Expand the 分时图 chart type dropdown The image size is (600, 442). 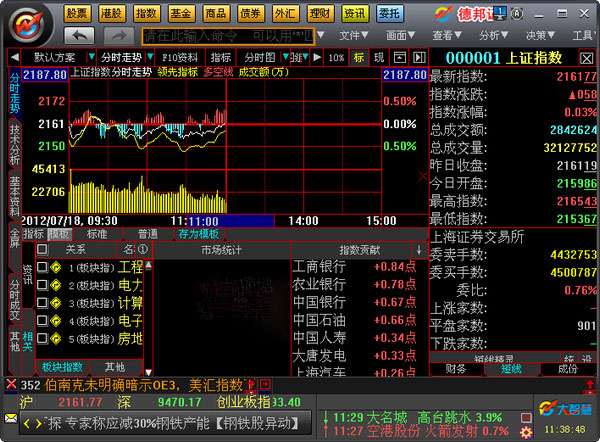(264, 57)
